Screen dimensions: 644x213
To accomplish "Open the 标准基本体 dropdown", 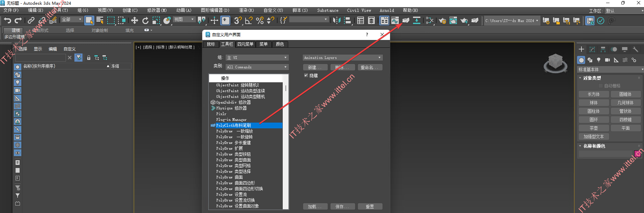I will 611,69.
